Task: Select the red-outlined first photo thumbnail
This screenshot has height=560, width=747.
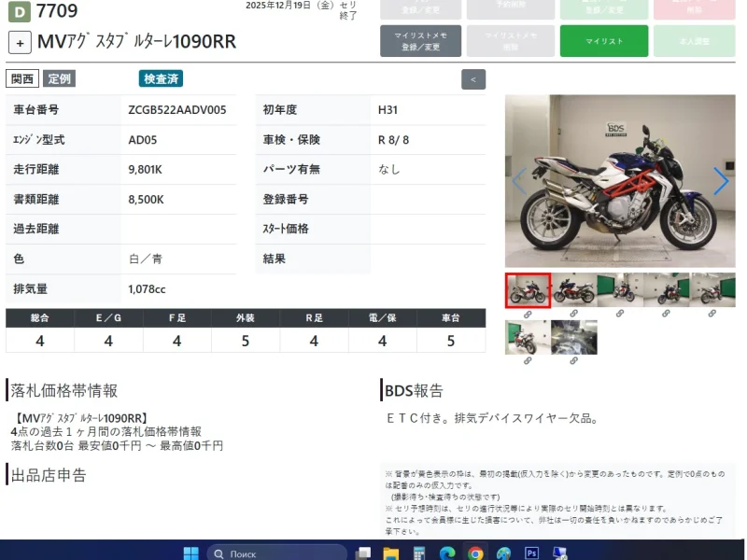Action: pos(528,290)
